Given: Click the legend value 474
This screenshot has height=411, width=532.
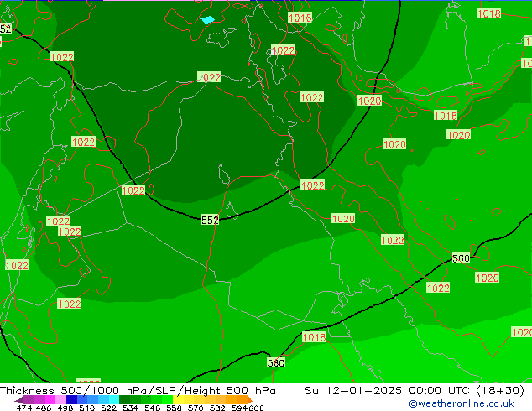Looking at the screenshot, I should [24, 408].
